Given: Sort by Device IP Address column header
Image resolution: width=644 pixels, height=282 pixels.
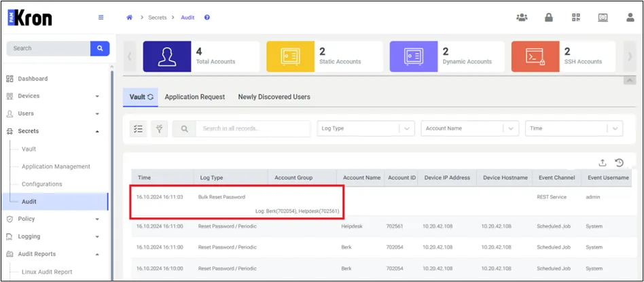Looking at the screenshot, I should click(x=447, y=177).
